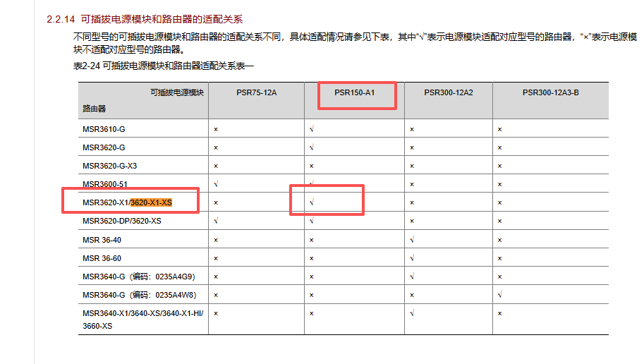The width and height of the screenshot is (644, 364).
Task: Click the PSR75-12A column header
Action: point(257,92)
